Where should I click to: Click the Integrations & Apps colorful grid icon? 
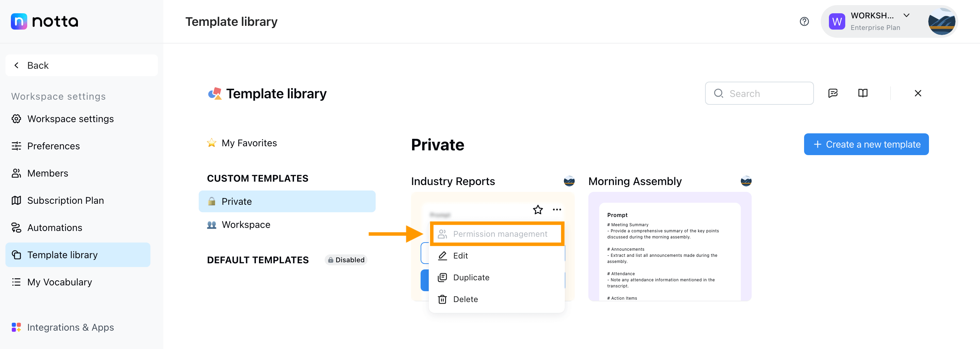click(x=16, y=327)
